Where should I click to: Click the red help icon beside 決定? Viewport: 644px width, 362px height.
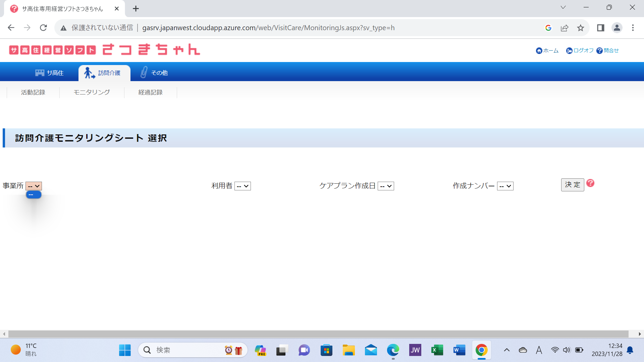(x=590, y=183)
